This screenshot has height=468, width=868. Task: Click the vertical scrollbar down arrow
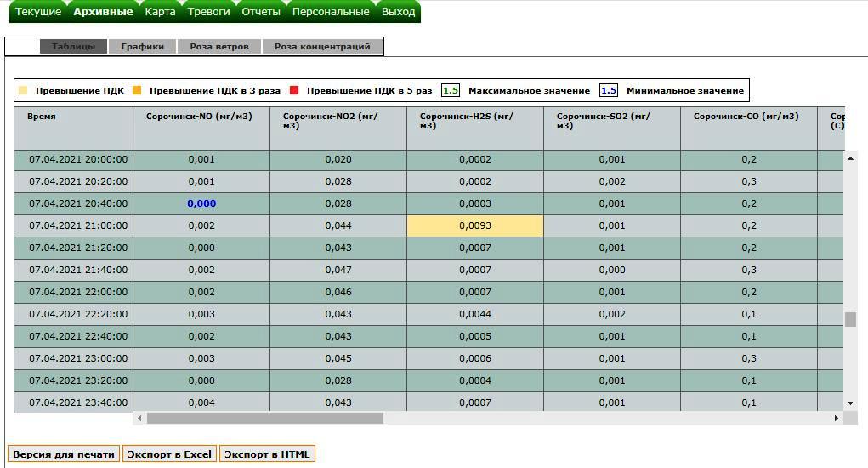tap(850, 403)
